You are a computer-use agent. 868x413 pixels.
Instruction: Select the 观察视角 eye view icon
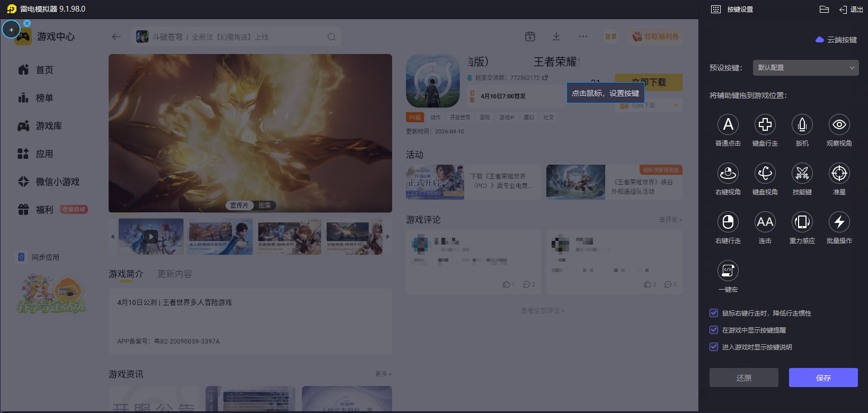click(x=839, y=124)
